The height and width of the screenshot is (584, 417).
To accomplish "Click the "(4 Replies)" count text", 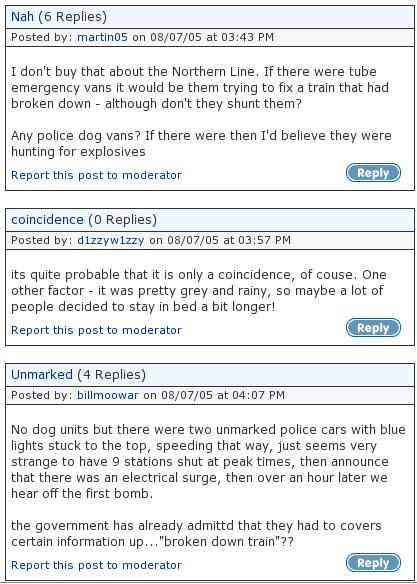I will point(112,375).
